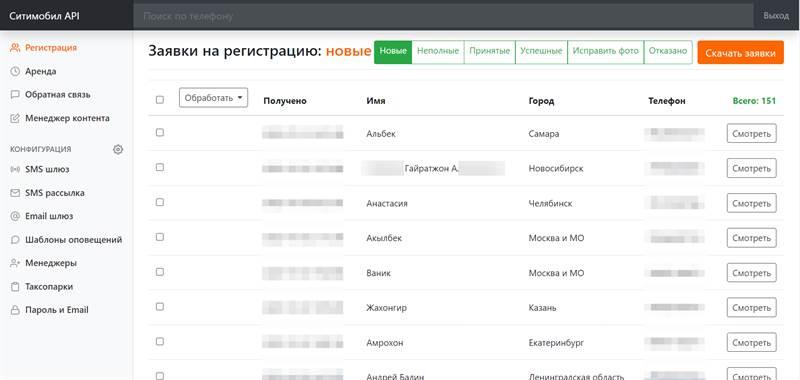Check the box for Жахонгир row
800x380 pixels.
tap(160, 307)
